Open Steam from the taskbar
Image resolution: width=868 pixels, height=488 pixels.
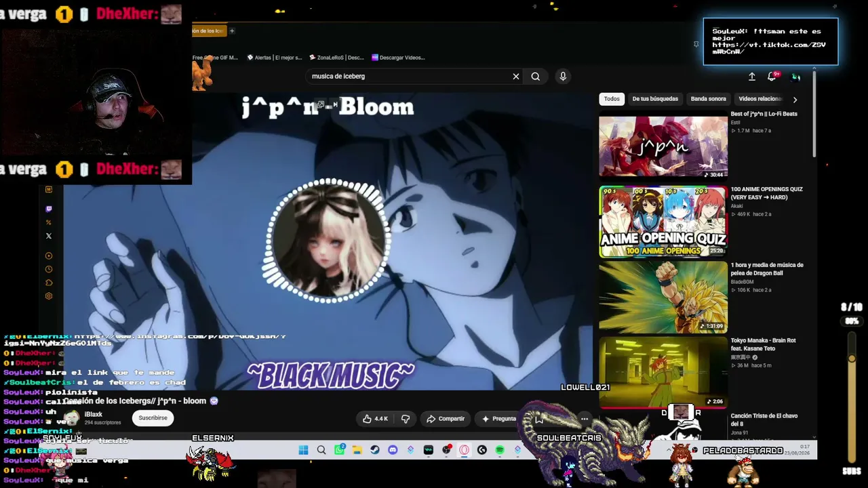[x=375, y=450]
